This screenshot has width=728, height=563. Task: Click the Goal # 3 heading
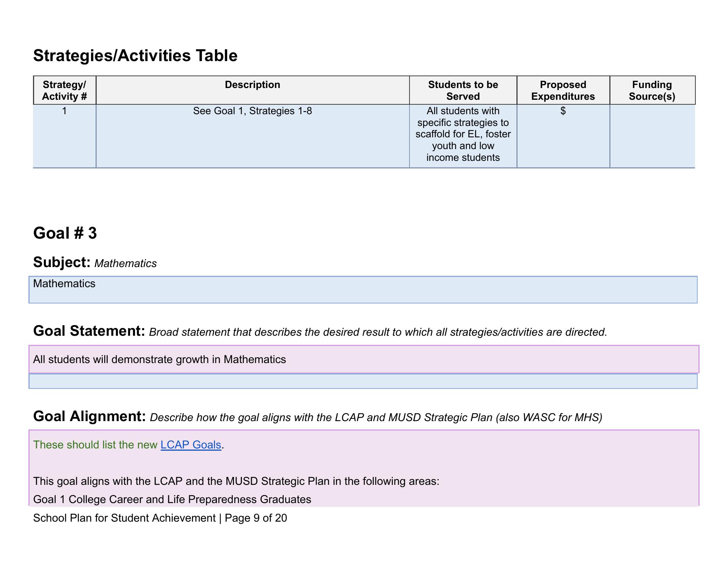[65, 233]
